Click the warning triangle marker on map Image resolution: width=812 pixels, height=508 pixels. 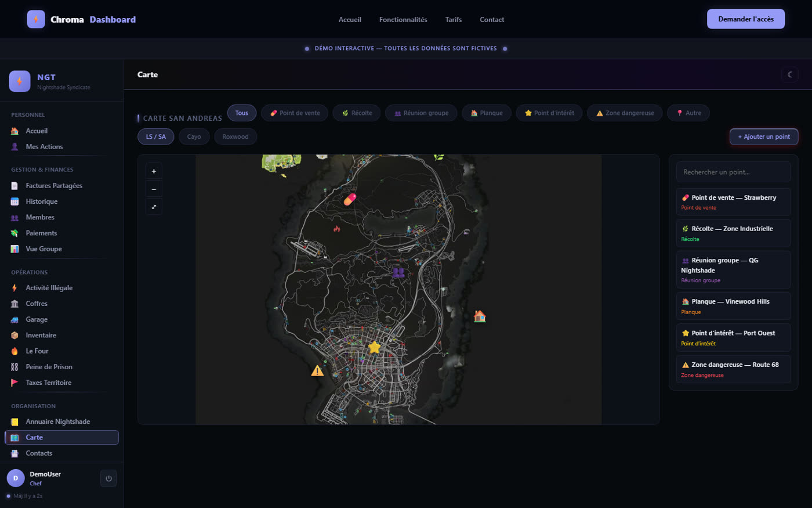(317, 370)
